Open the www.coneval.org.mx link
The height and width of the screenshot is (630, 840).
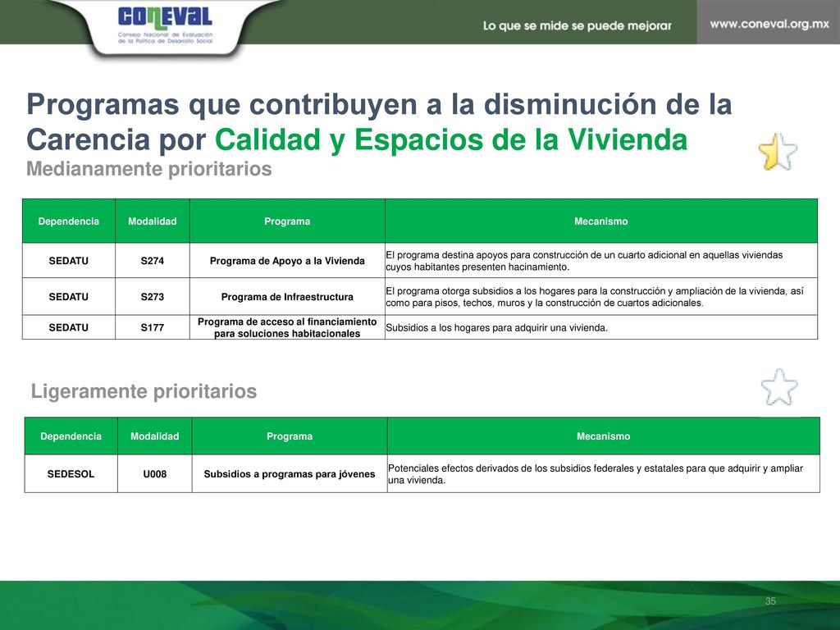(x=769, y=24)
